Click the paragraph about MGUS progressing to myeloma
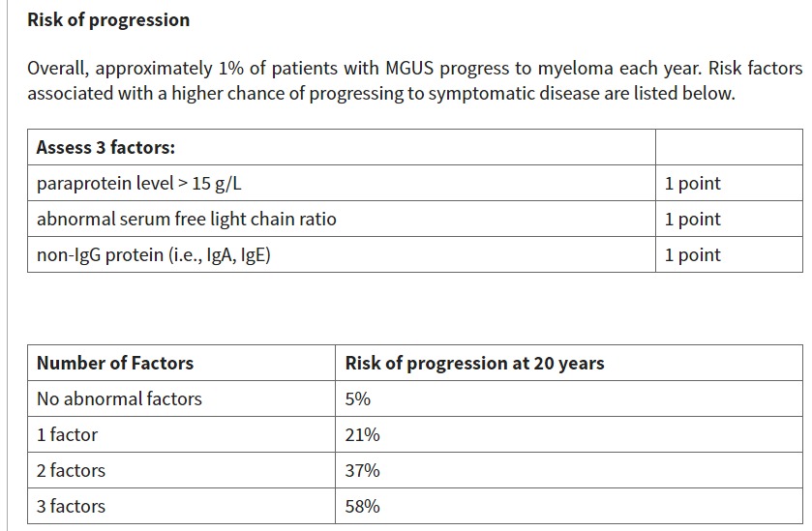812x531 pixels. [414, 81]
